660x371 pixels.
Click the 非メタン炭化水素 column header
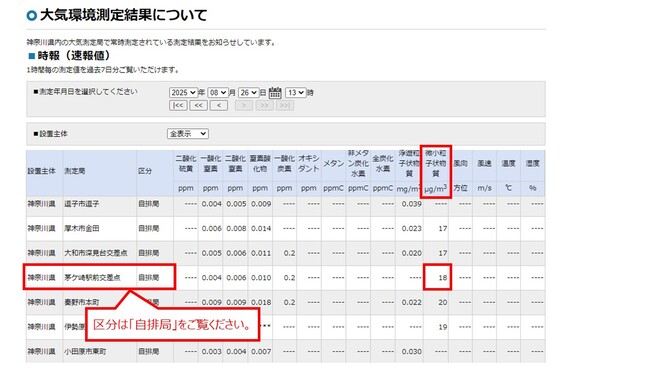click(x=358, y=163)
